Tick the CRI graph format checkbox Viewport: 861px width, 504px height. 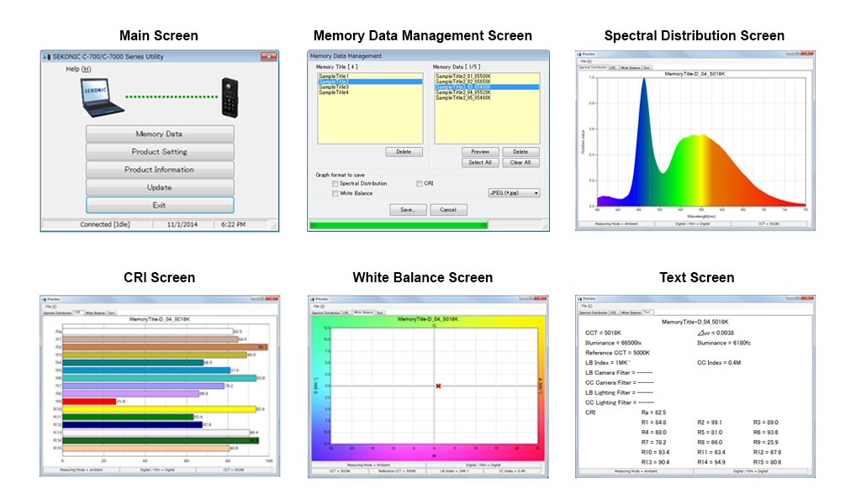click(420, 183)
